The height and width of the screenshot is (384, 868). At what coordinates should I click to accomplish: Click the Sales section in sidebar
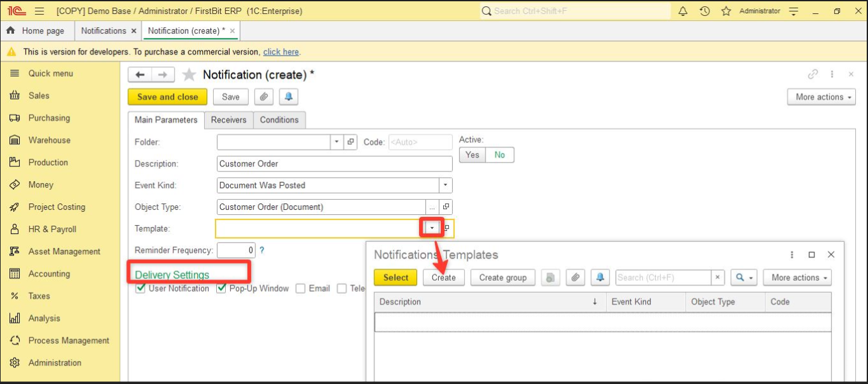pyautogui.click(x=39, y=95)
